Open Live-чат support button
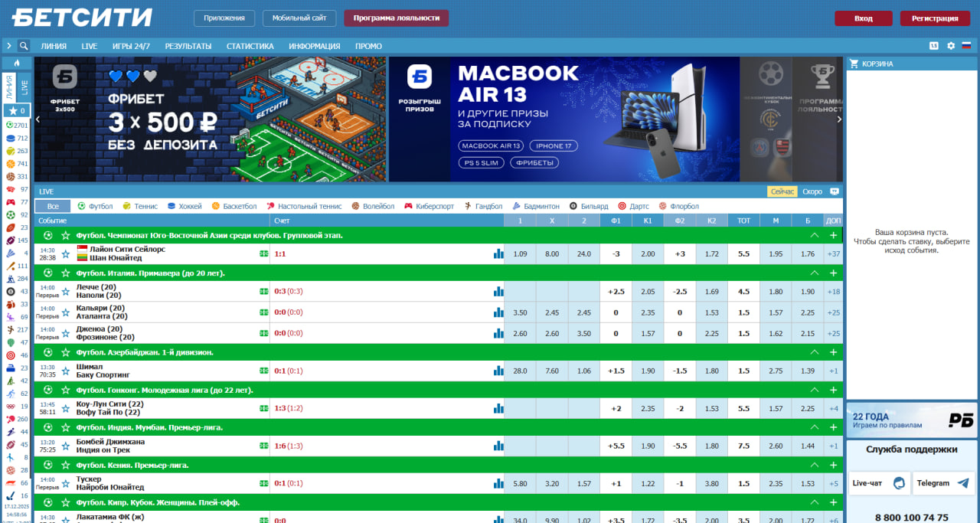Screen dimensions: 980x523 [x=879, y=483]
